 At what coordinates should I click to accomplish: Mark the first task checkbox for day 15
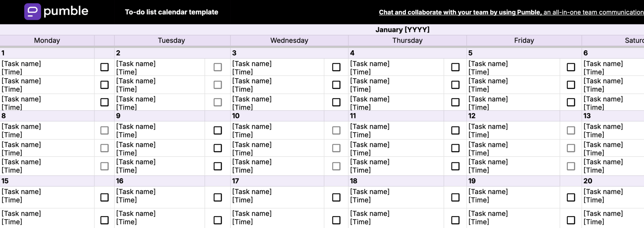tap(104, 197)
